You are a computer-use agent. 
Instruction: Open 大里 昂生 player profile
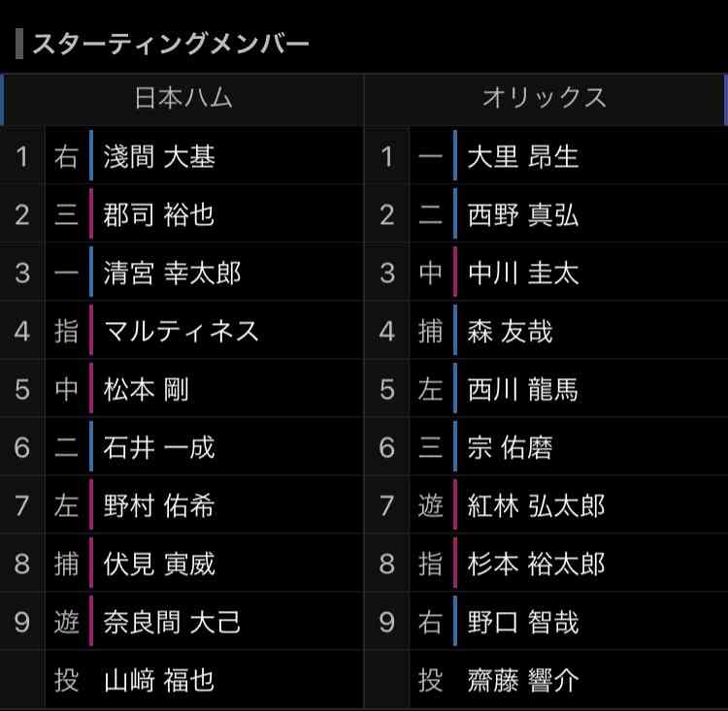[x=523, y=156]
